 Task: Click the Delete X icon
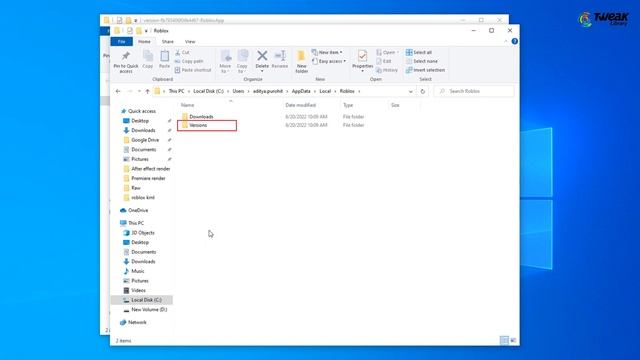(x=262, y=56)
